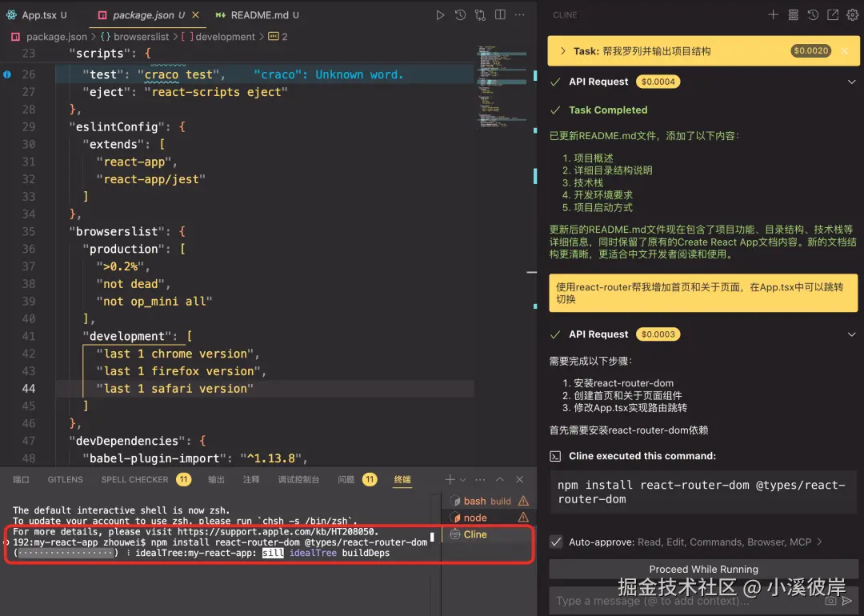Viewport: 864px width, 616px height.
Task: Split the editor to the right
Action: click(x=500, y=15)
